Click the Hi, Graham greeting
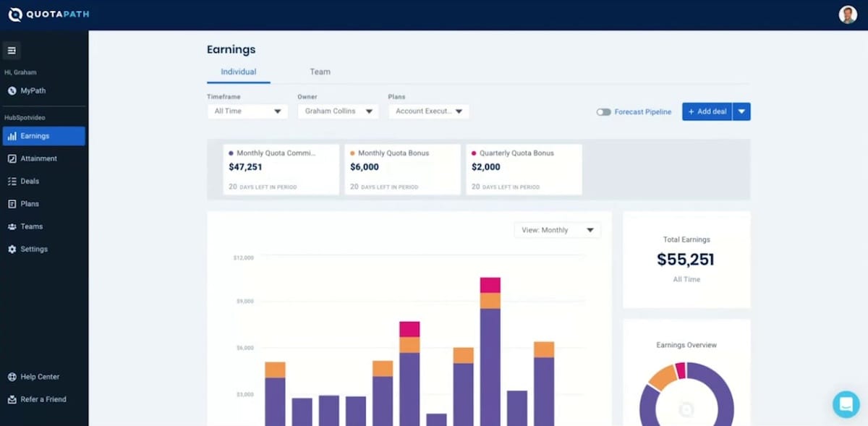 coord(20,72)
